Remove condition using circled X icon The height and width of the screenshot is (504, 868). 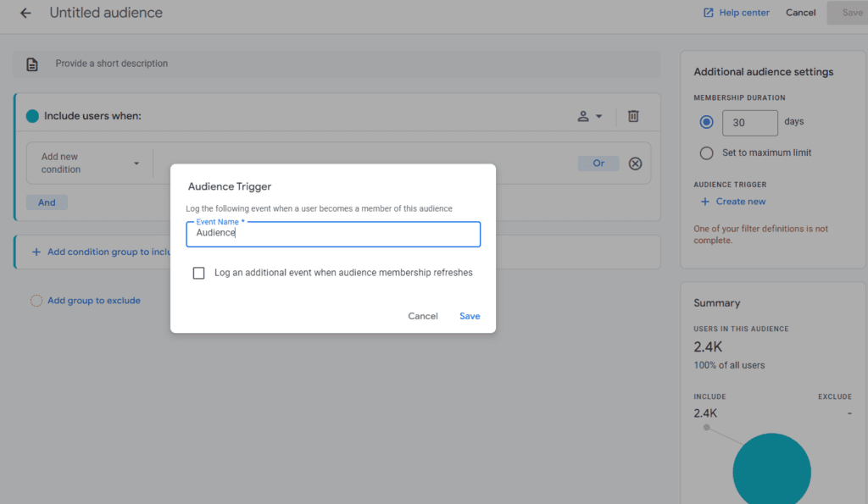click(x=635, y=163)
